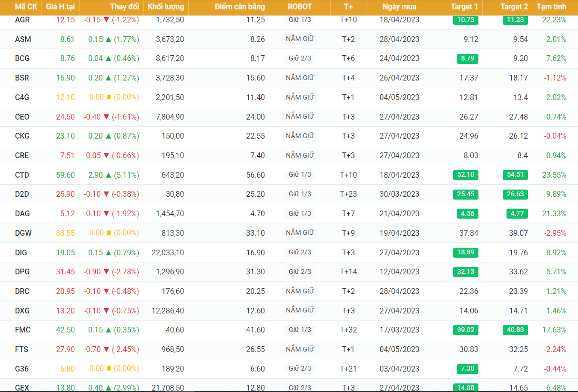Click the green 25.45 target for D2D
This screenshot has width=578, height=392.
coord(466,194)
